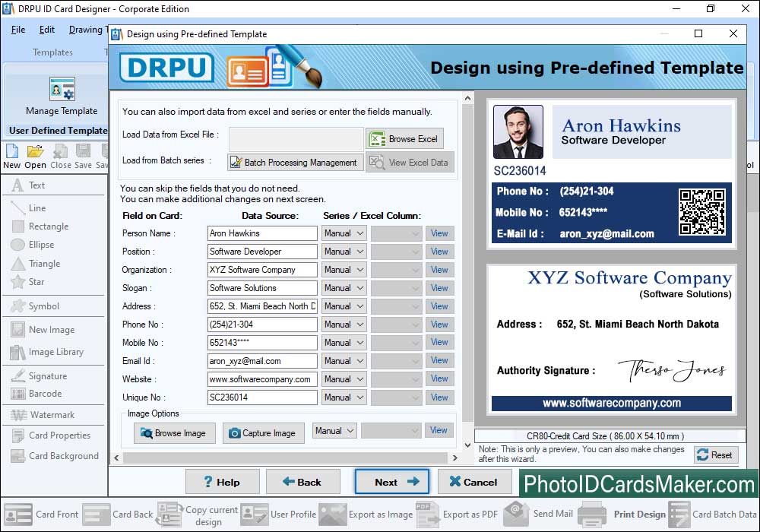Open the Image Library tool
Image resolution: width=760 pixels, height=532 pixels.
pos(46,352)
